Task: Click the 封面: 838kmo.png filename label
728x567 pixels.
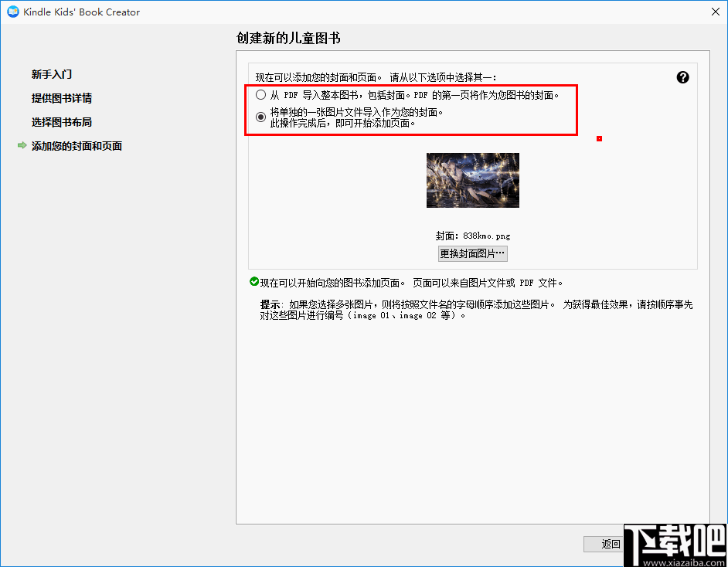Action: (x=472, y=235)
